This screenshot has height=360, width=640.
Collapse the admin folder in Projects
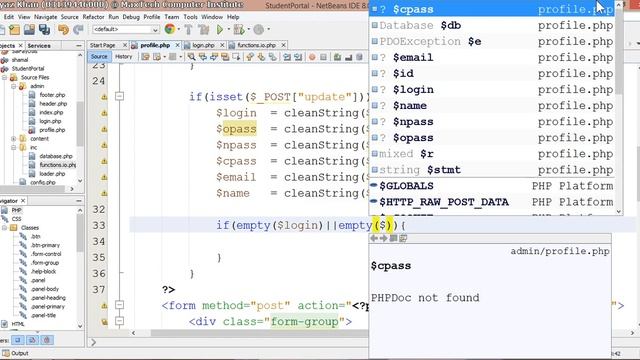[x=13, y=86]
